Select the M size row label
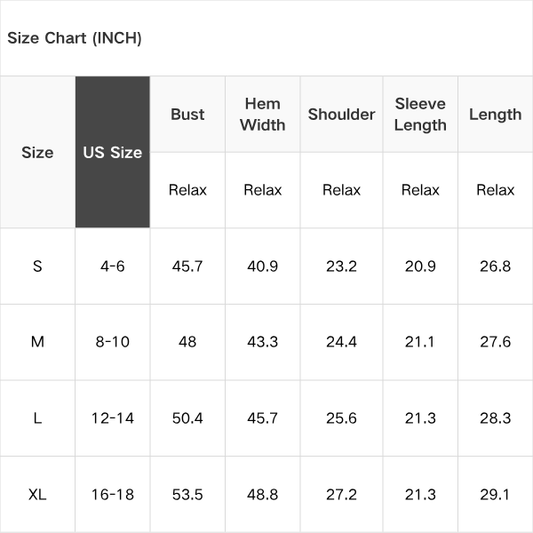This screenshot has width=533, height=533. click(x=37, y=342)
